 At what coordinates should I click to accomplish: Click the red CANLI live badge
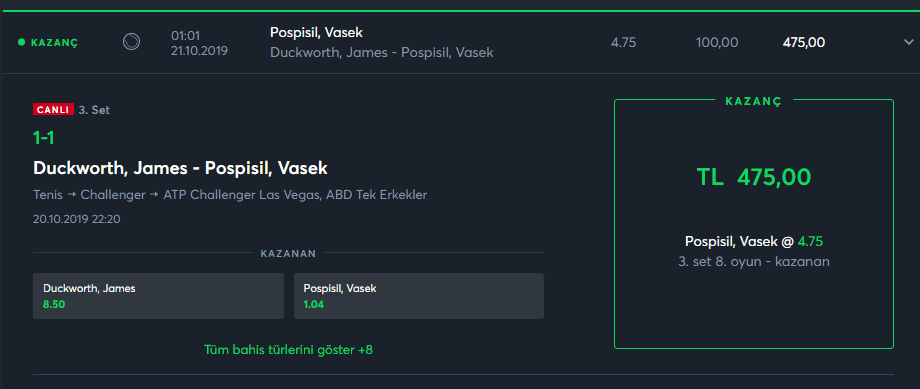pos(53,110)
